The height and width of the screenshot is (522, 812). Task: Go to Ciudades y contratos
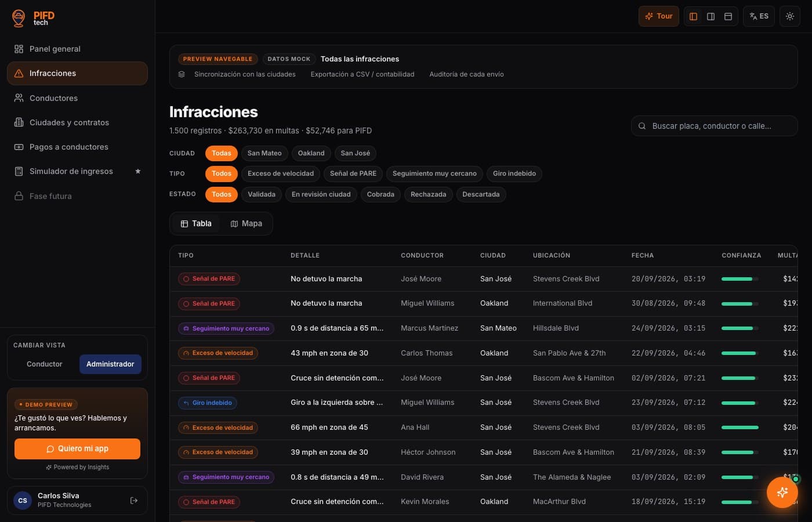point(77,122)
